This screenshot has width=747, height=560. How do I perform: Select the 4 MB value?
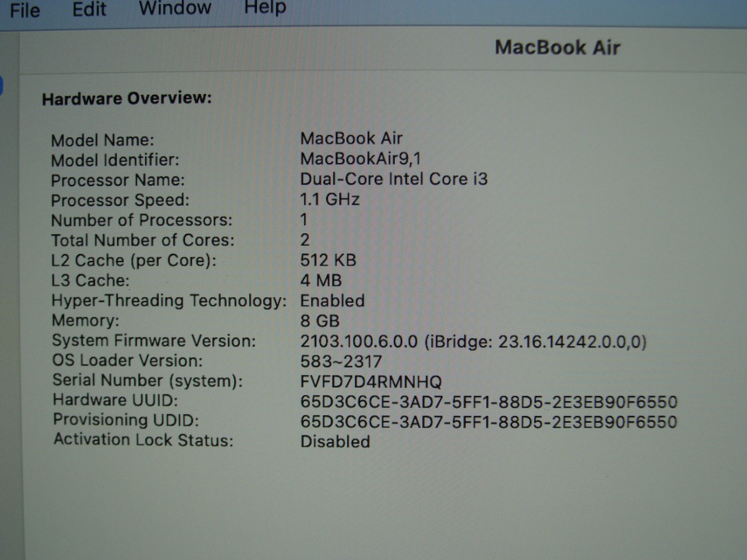coord(321,280)
